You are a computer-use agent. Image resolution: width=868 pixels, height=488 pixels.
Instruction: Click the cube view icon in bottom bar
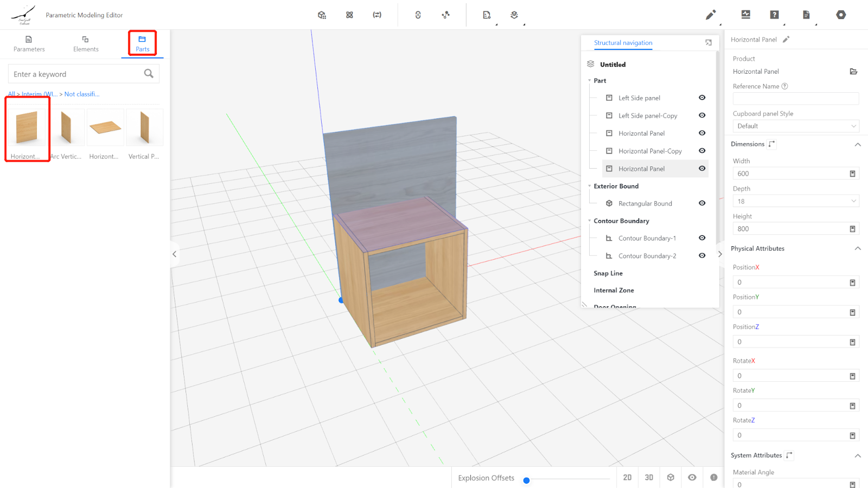671,477
